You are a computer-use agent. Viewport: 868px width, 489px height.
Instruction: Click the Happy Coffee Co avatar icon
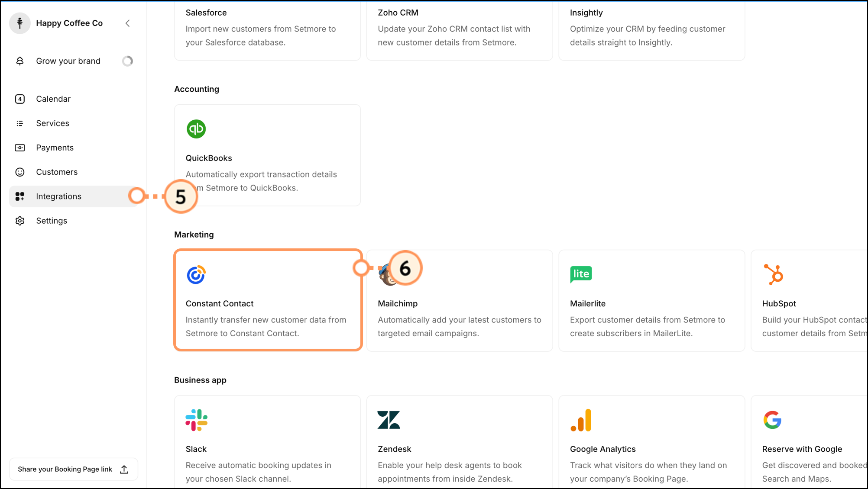click(x=20, y=23)
